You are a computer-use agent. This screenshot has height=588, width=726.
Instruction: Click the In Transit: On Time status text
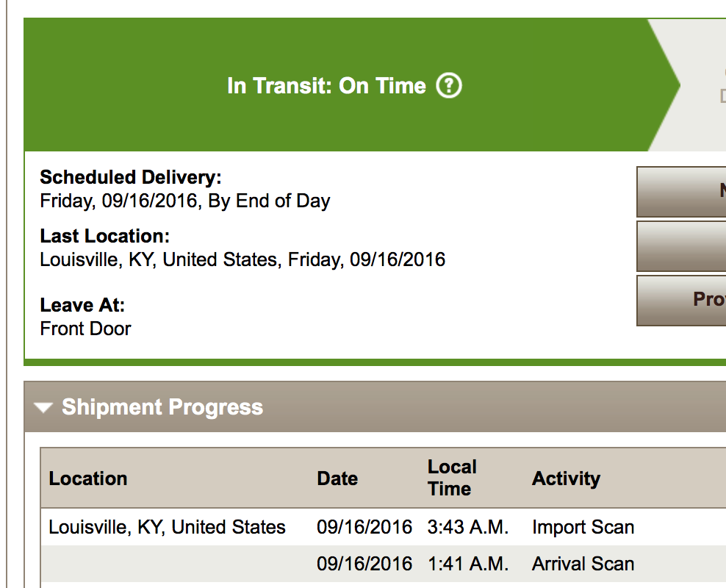pos(326,86)
